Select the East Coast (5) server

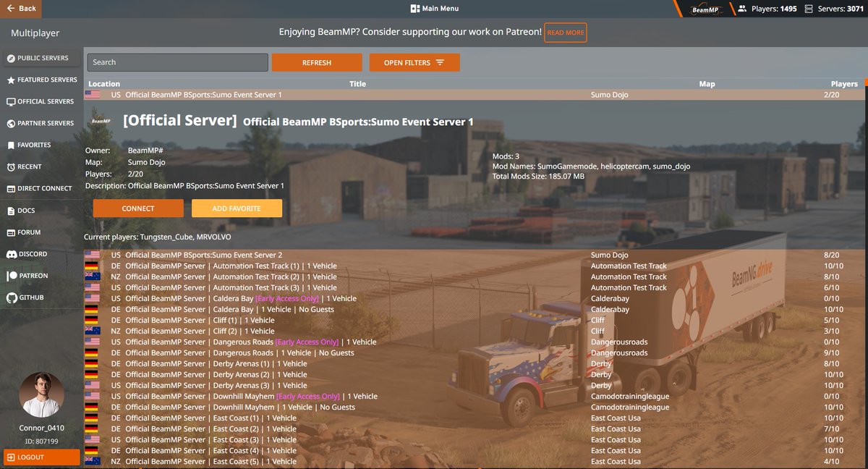tap(474, 461)
